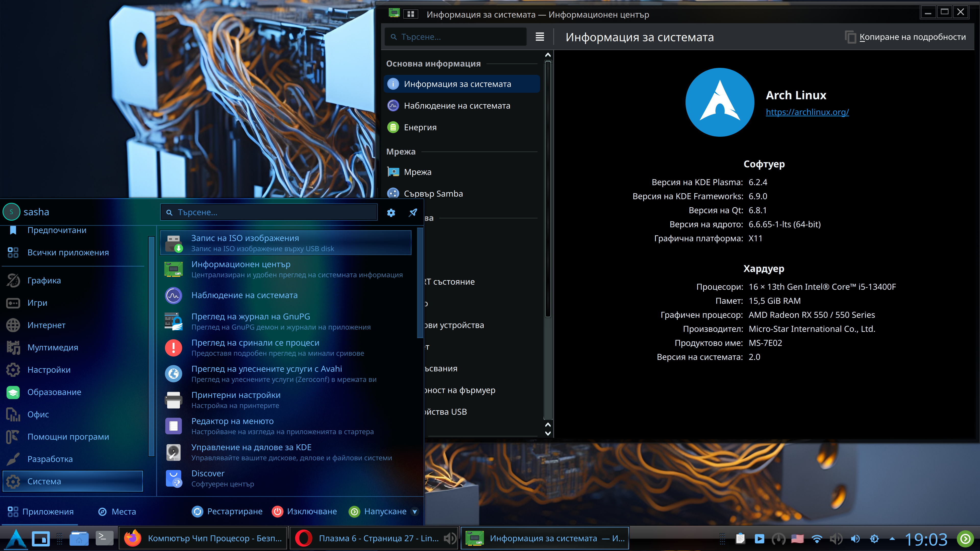Select the Всички приложения category
This screenshot has width=980, height=551.
coord(72,253)
